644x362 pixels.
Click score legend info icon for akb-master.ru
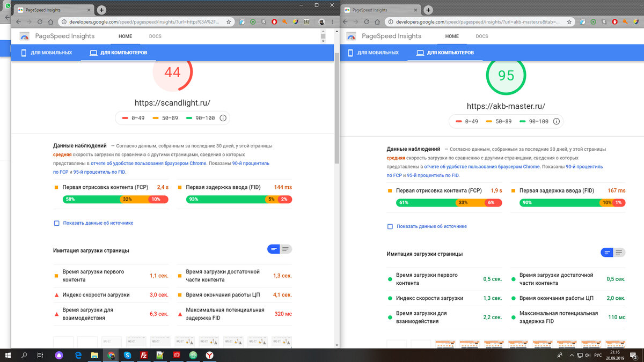557,121
